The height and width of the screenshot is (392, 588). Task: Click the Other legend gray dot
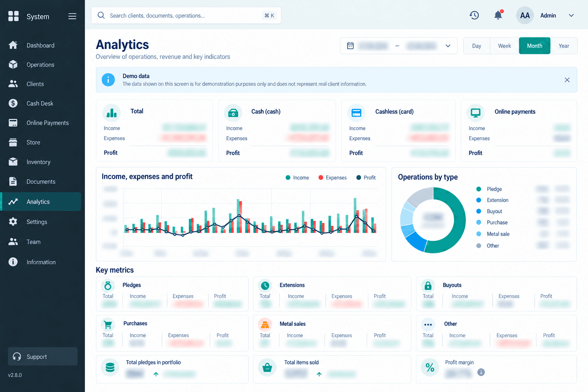479,246
